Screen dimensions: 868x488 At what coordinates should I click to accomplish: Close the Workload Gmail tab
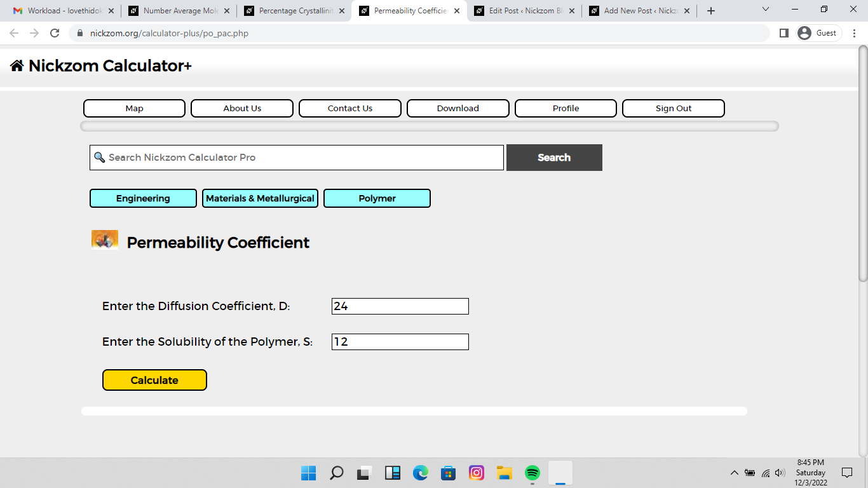pyautogui.click(x=111, y=11)
